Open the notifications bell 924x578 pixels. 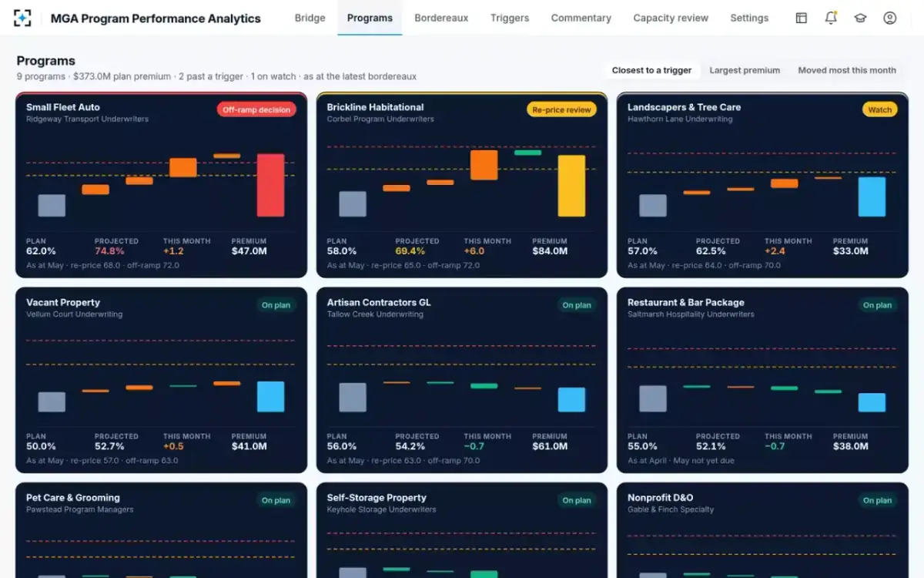[x=831, y=18]
